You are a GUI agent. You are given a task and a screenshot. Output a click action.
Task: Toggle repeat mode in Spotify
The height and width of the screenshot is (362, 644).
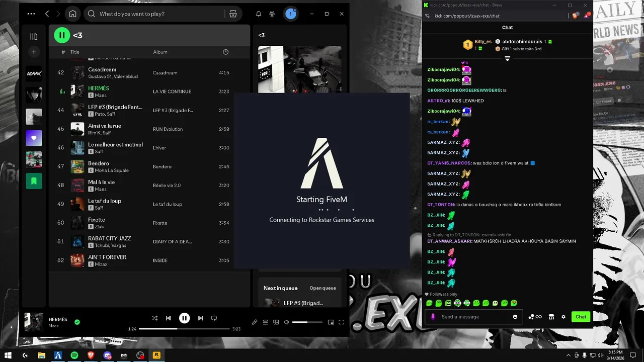[x=214, y=318]
